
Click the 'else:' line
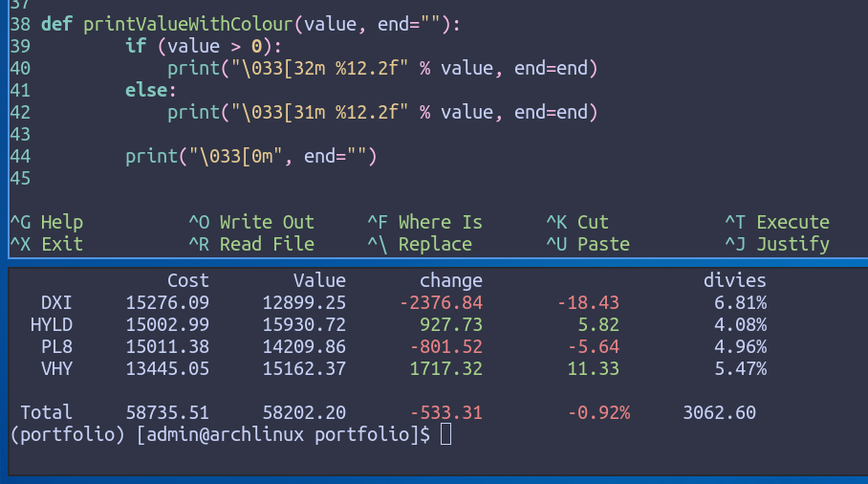151,90
